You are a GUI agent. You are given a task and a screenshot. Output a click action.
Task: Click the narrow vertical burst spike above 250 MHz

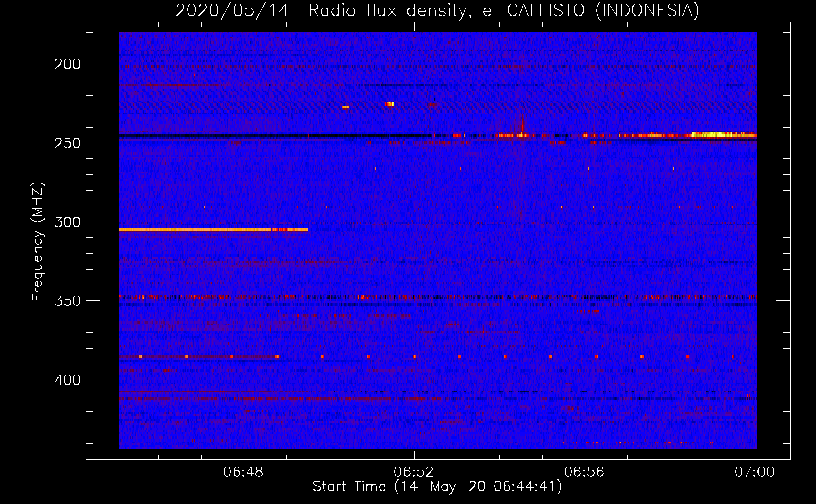[x=523, y=123]
